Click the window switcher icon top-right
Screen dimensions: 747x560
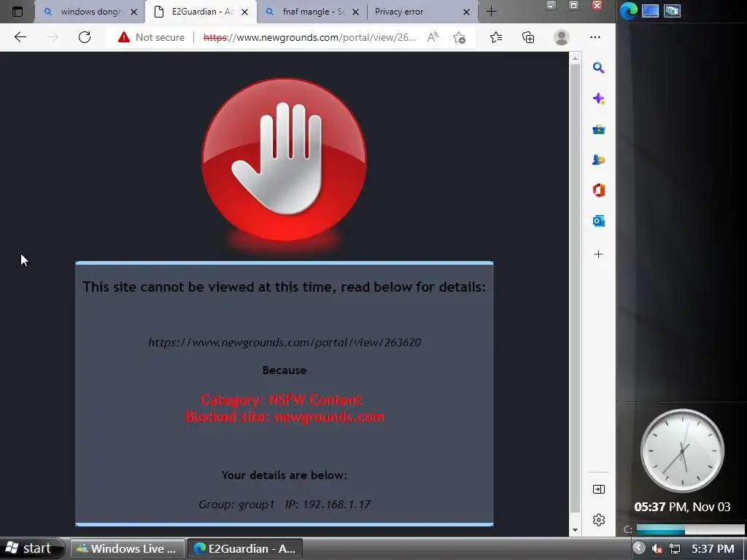click(x=672, y=10)
